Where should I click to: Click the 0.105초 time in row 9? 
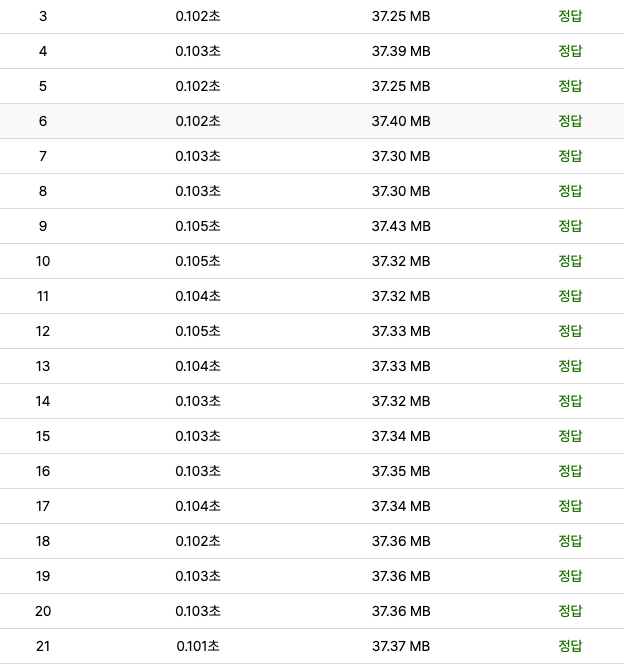pyautogui.click(x=198, y=226)
